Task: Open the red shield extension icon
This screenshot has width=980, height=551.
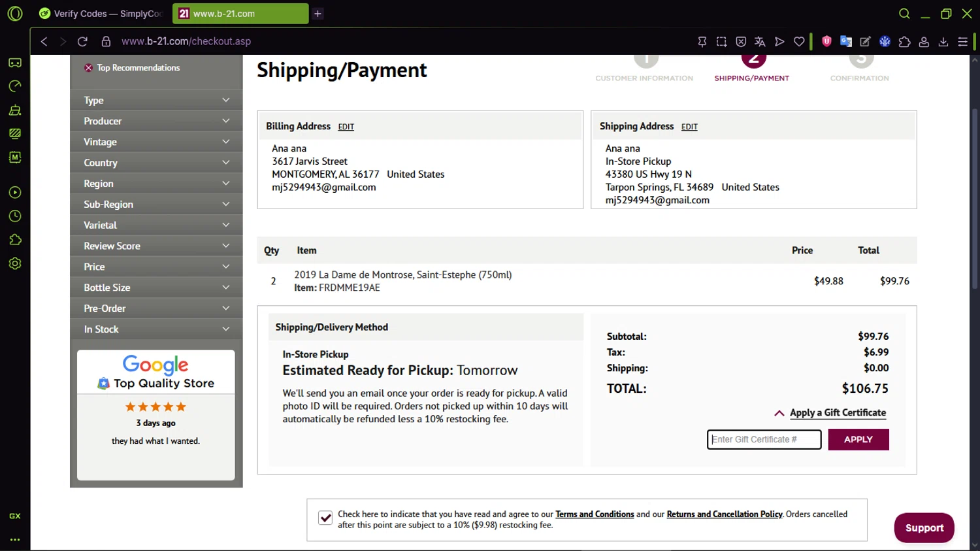Action: pos(826,41)
